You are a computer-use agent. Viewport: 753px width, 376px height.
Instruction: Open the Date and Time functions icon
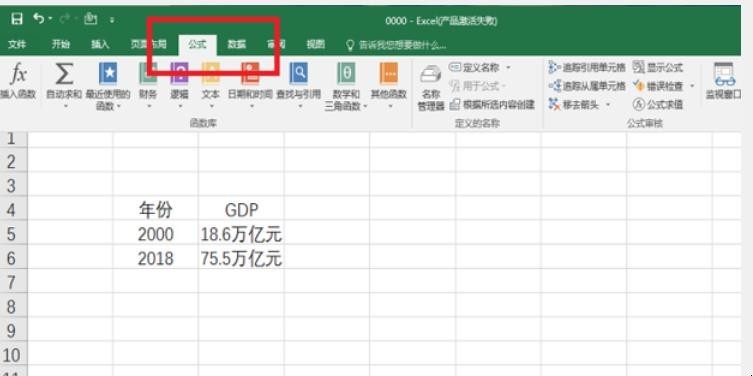pos(250,74)
